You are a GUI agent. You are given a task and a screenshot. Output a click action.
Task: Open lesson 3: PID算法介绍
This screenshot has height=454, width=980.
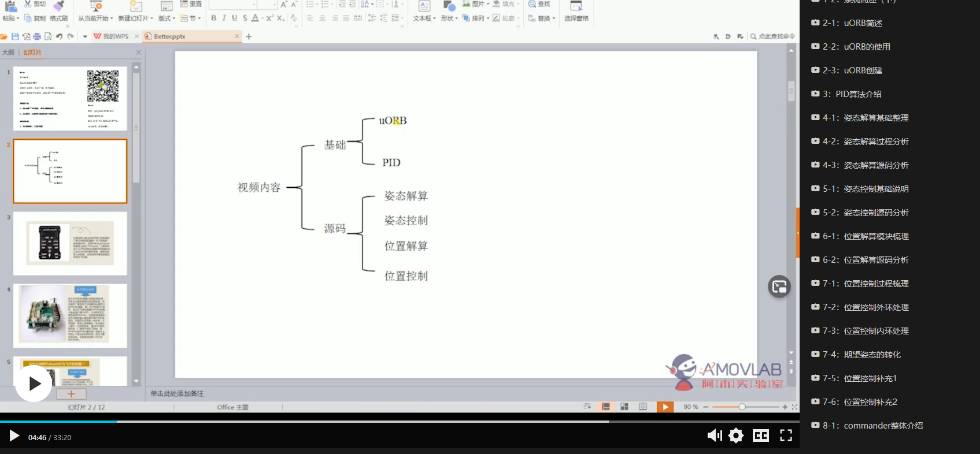[x=846, y=94]
